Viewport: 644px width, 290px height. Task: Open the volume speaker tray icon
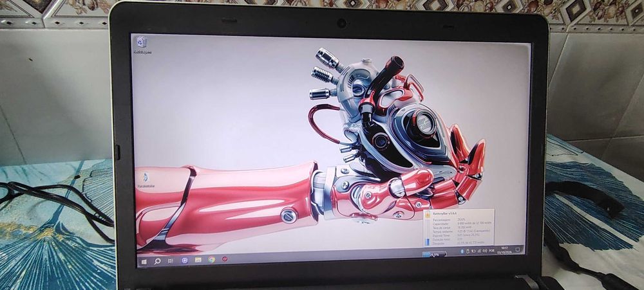(x=484, y=251)
